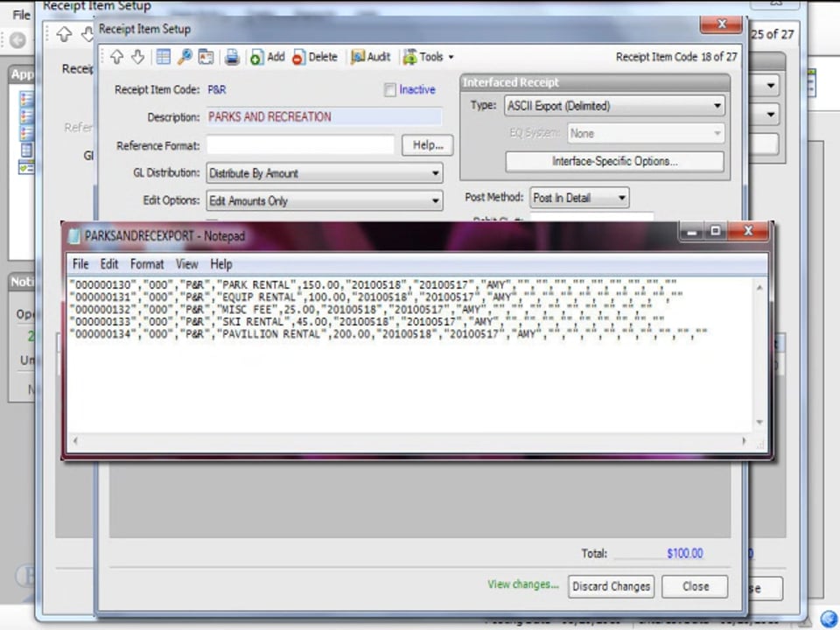Click the back navigation circle in main window
The width and height of the screenshot is (840, 630).
[17, 40]
